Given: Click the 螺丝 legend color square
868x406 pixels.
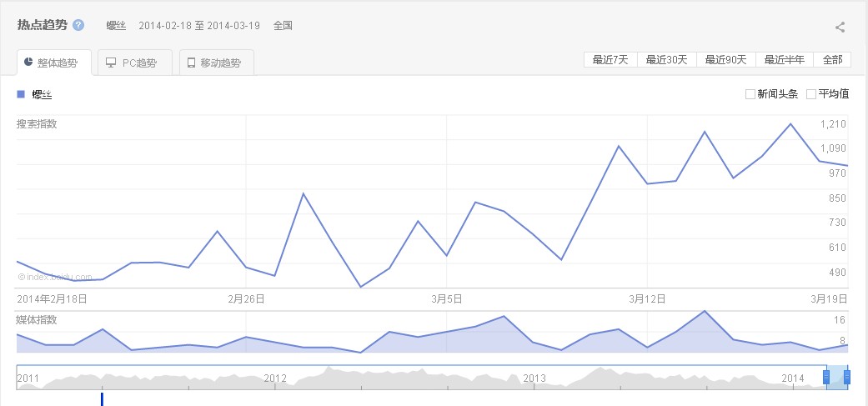Looking at the screenshot, I should [x=21, y=94].
